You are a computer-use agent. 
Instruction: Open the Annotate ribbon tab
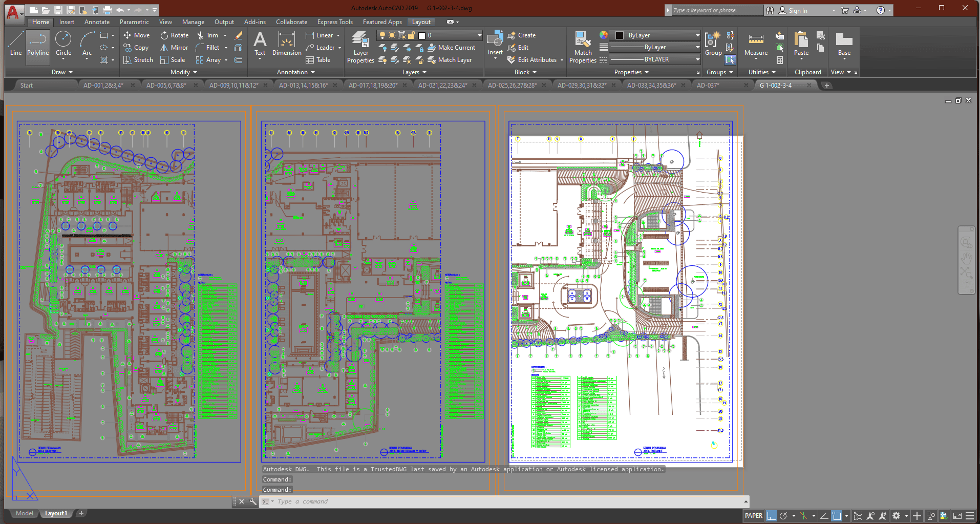97,22
